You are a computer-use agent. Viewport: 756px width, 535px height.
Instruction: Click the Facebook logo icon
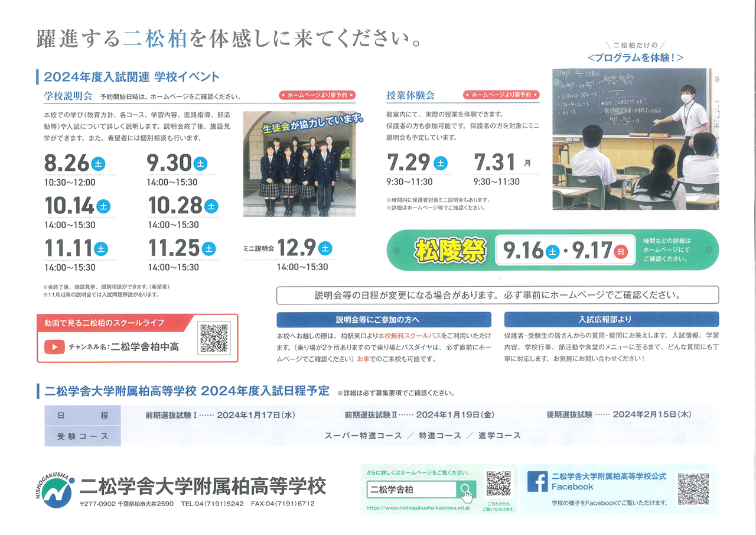tap(537, 482)
